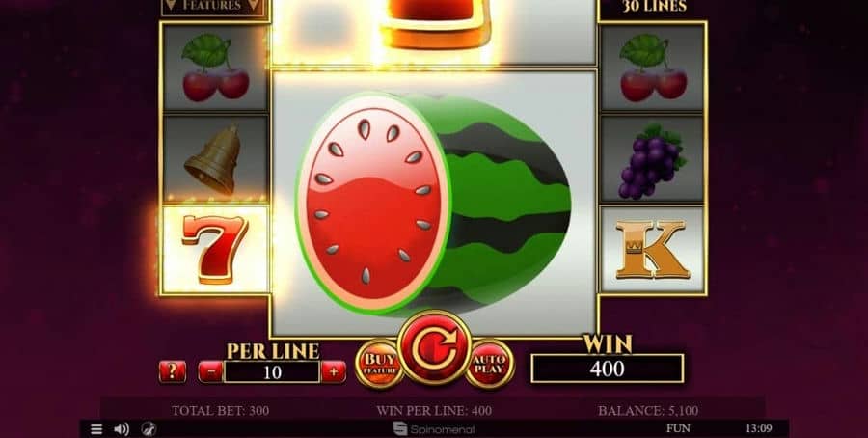Expand the Features dropdown panel
Screen dimensions: 868x438
(212, 7)
